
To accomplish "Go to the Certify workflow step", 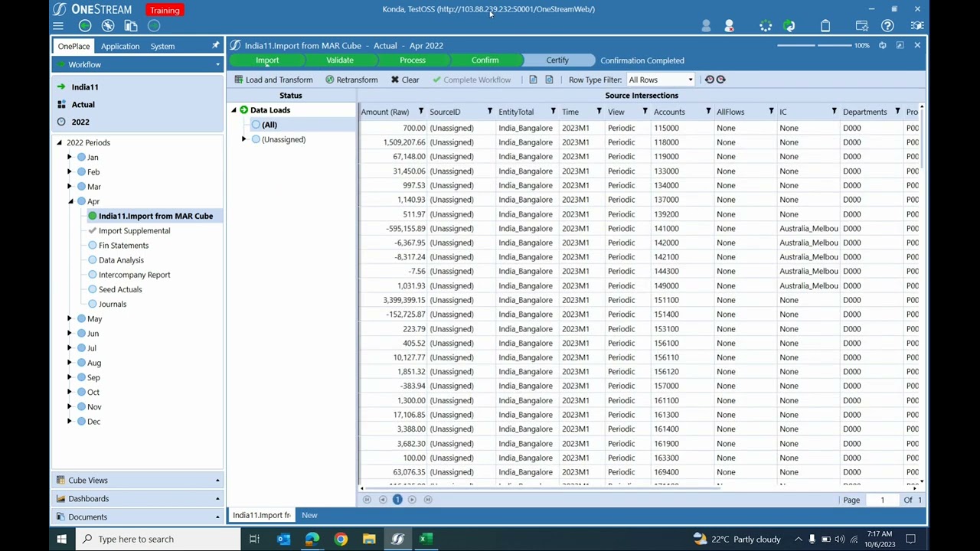I will pyautogui.click(x=557, y=60).
